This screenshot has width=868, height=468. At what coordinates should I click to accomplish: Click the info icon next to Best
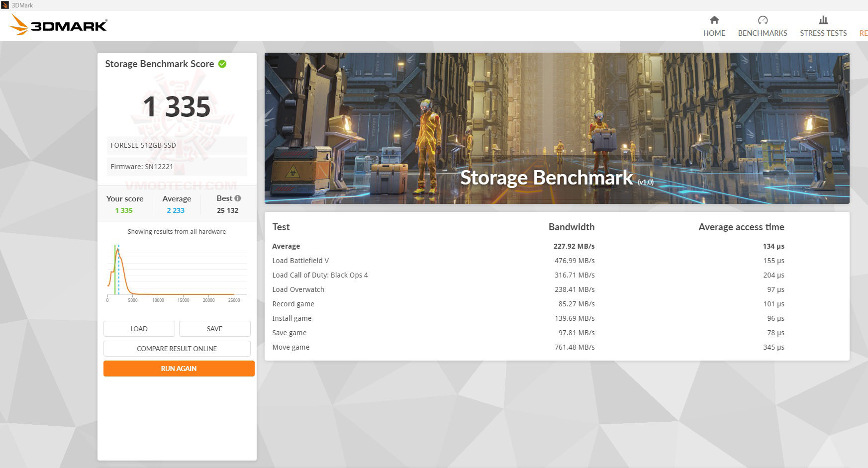coord(238,198)
